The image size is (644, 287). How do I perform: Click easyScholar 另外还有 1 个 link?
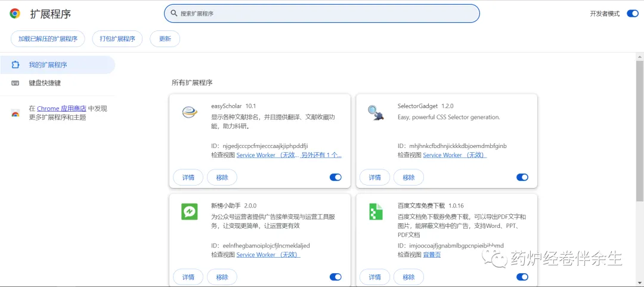[321, 155]
